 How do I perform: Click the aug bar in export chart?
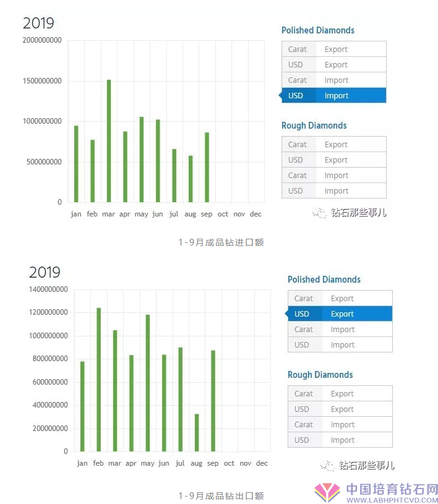pyautogui.click(x=197, y=433)
